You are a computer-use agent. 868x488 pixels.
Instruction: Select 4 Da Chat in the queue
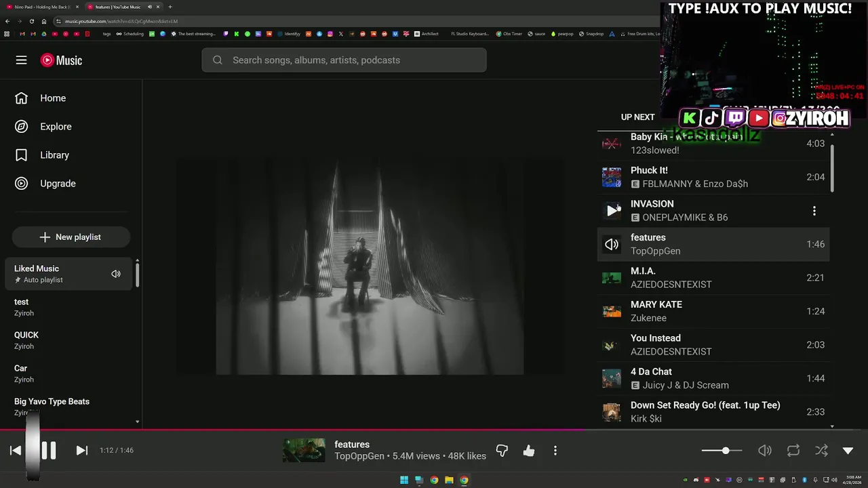coord(713,378)
